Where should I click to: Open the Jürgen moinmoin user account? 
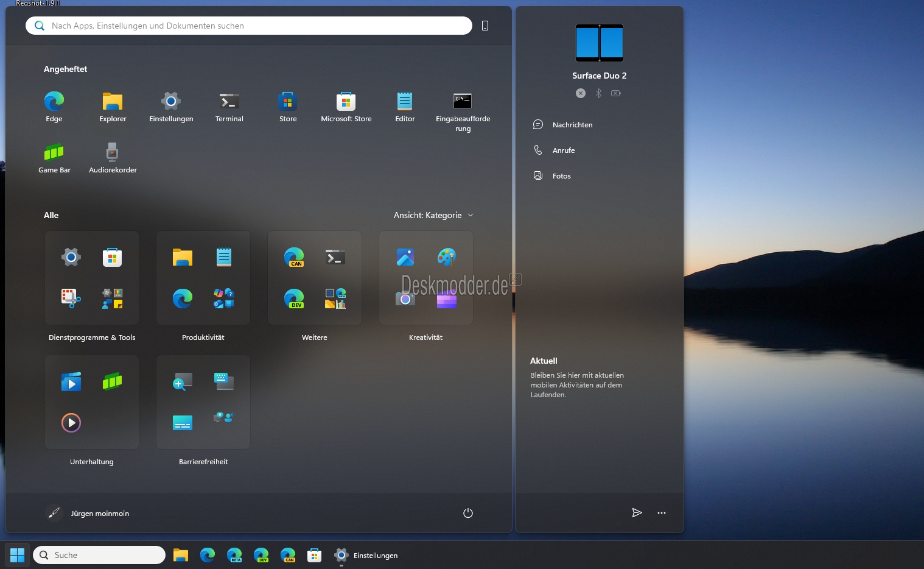(87, 514)
